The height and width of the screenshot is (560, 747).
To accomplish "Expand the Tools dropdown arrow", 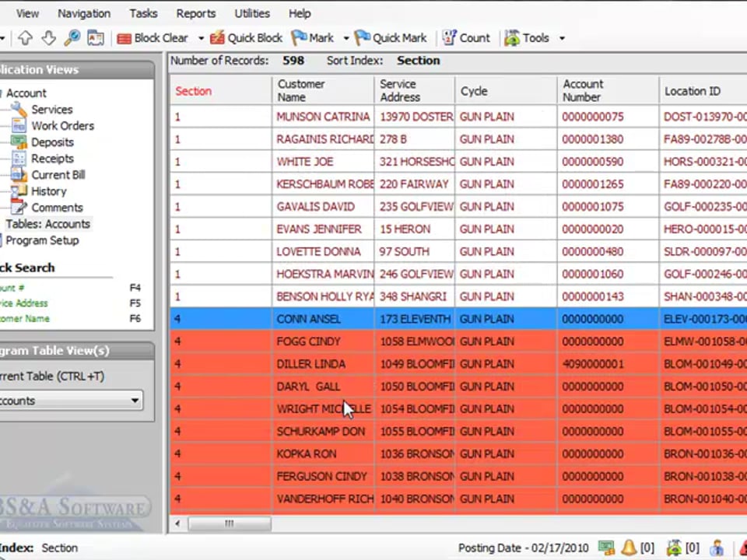I will click(562, 38).
